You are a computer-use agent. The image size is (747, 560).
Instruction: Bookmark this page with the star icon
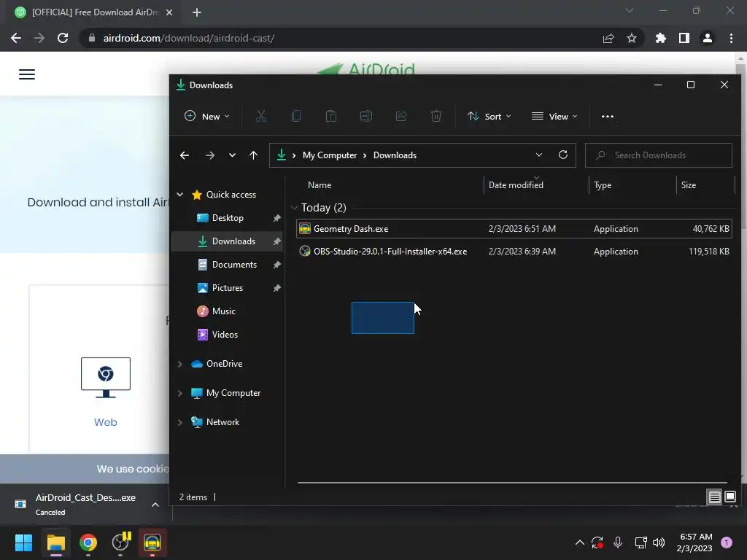pyautogui.click(x=632, y=38)
